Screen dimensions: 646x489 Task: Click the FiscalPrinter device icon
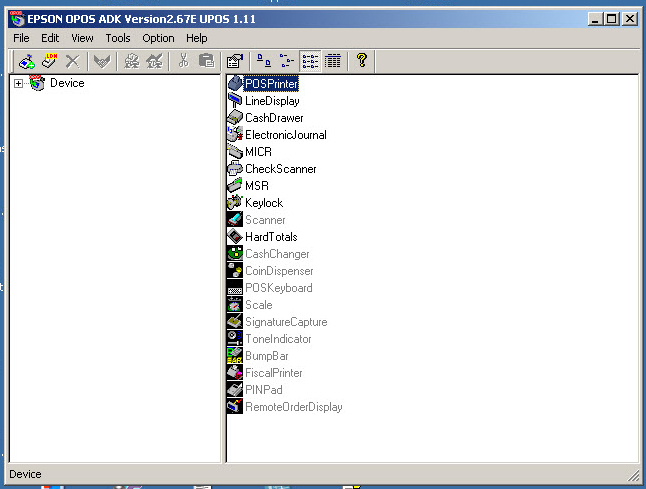(235, 372)
